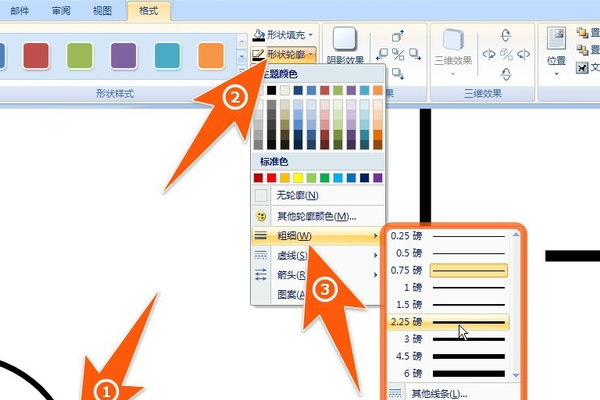Expand the 形状填充 dropdown arrow
This screenshot has height=400, width=600.
click(x=311, y=35)
